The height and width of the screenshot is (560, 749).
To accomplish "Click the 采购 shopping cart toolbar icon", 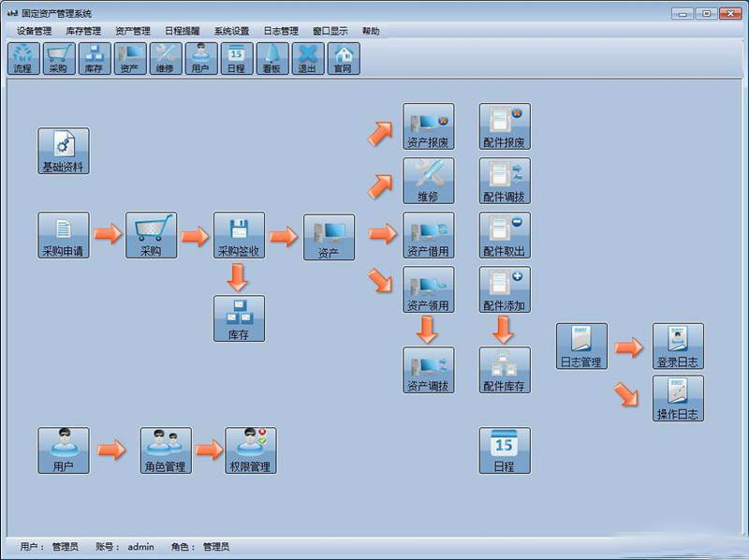I will 59,58.
